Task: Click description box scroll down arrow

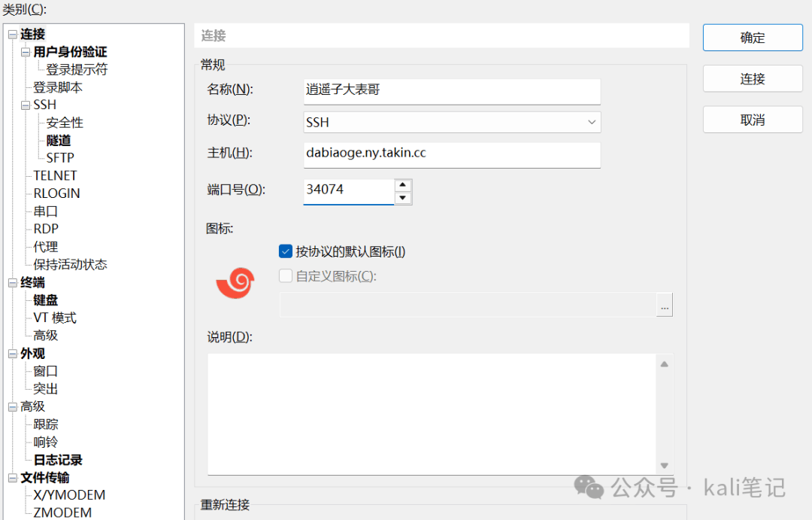Action: 665,465
